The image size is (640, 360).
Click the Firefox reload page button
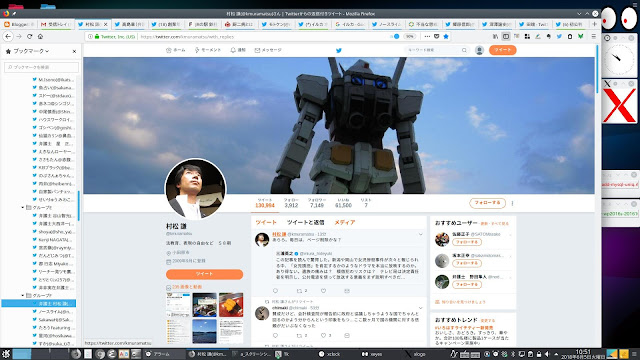pyautogui.click(x=29, y=36)
